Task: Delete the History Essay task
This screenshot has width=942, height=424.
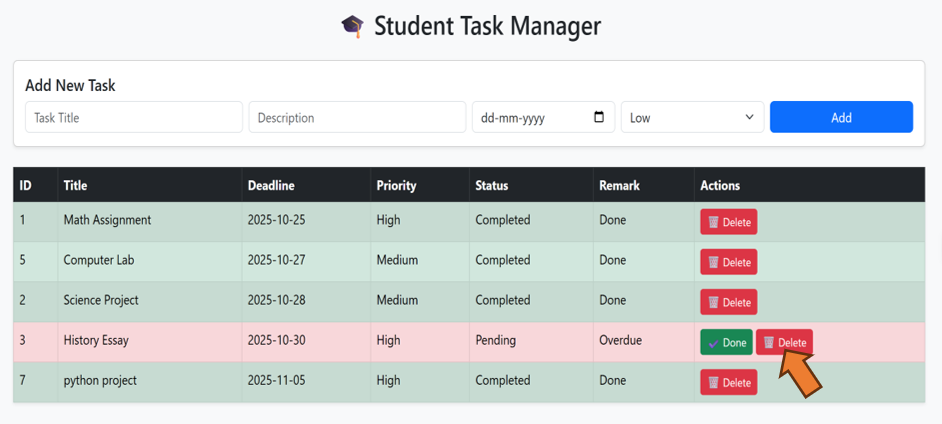Action: (x=784, y=342)
